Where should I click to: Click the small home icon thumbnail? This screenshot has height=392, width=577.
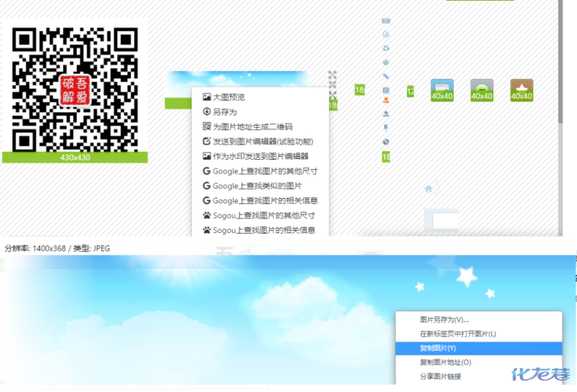tap(428, 189)
